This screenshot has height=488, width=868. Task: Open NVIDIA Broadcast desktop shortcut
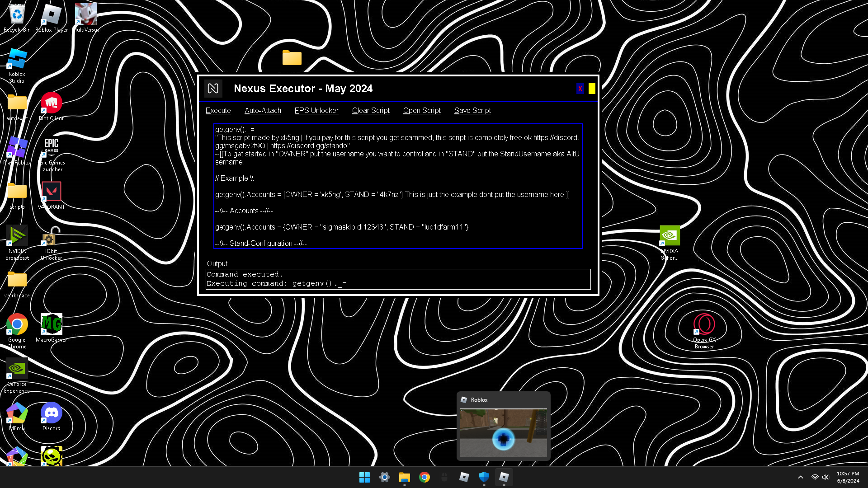(x=17, y=236)
